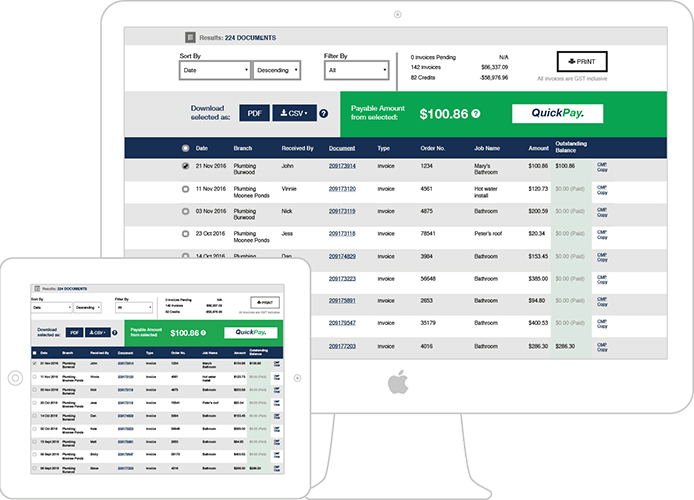This screenshot has width=694, height=500.
Task: Click the CMP Copy icon for invoice 209173118
Action: click(x=602, y=237)
